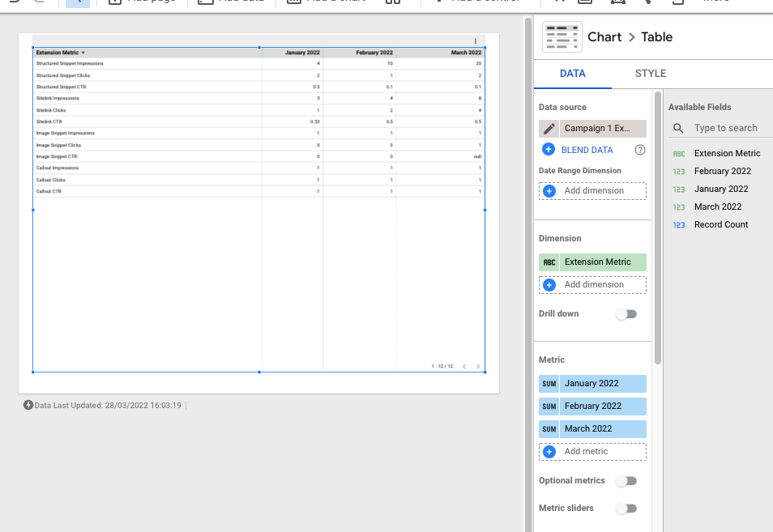This screenshot has height=532, width=773.
Task: Select the cursor selection tool
Action: tap(77, 3)
